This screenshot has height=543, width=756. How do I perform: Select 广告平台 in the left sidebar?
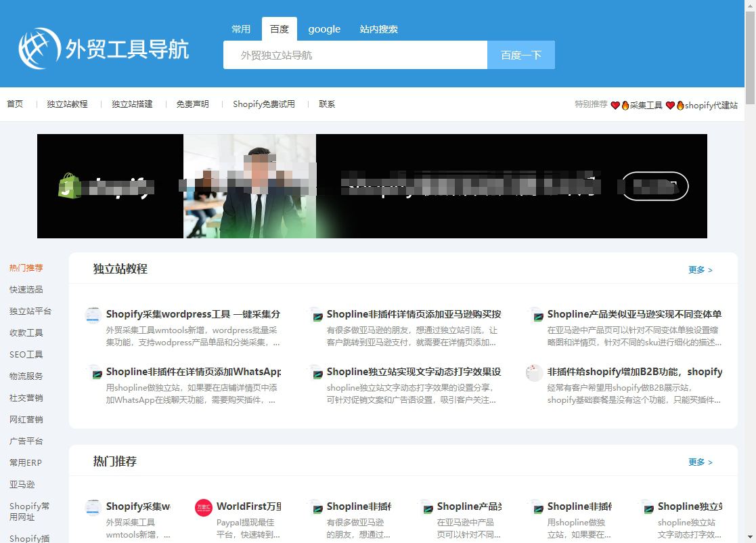[x=26, y=441]
